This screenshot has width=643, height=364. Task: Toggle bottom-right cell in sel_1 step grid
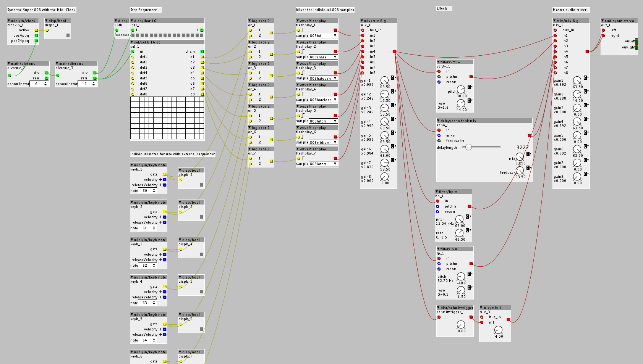(x=202, y=136)
